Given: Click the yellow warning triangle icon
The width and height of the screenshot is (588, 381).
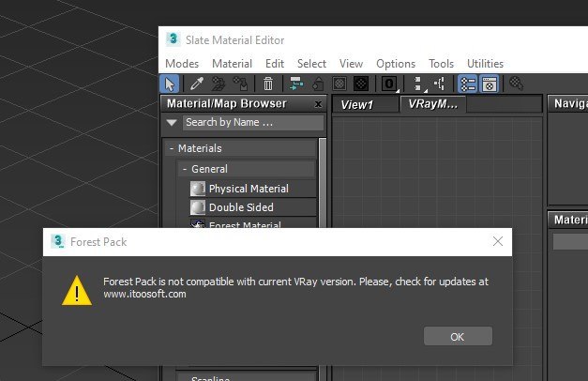Looking at the screenshot, I should tap(77, 291).
